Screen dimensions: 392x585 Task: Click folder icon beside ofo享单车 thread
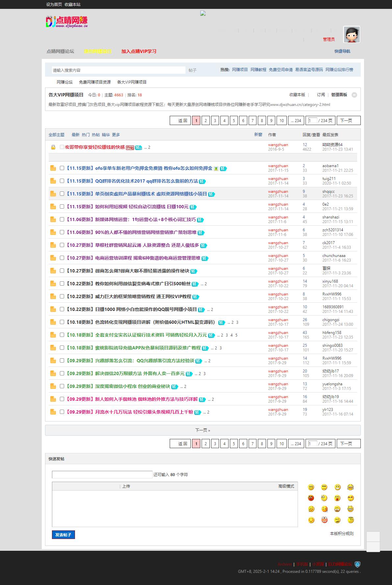[x=53, y=168]
